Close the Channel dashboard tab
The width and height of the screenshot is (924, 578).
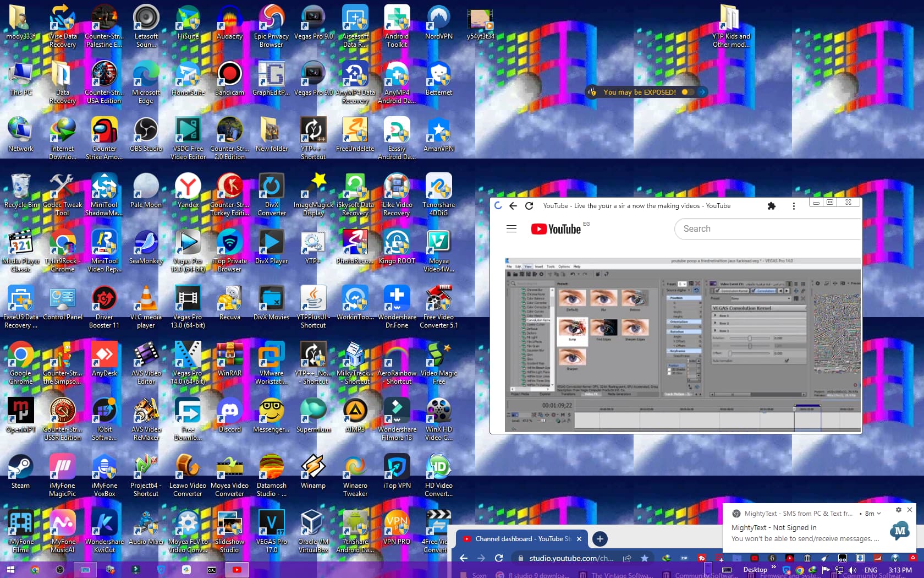tap(579, 539)
